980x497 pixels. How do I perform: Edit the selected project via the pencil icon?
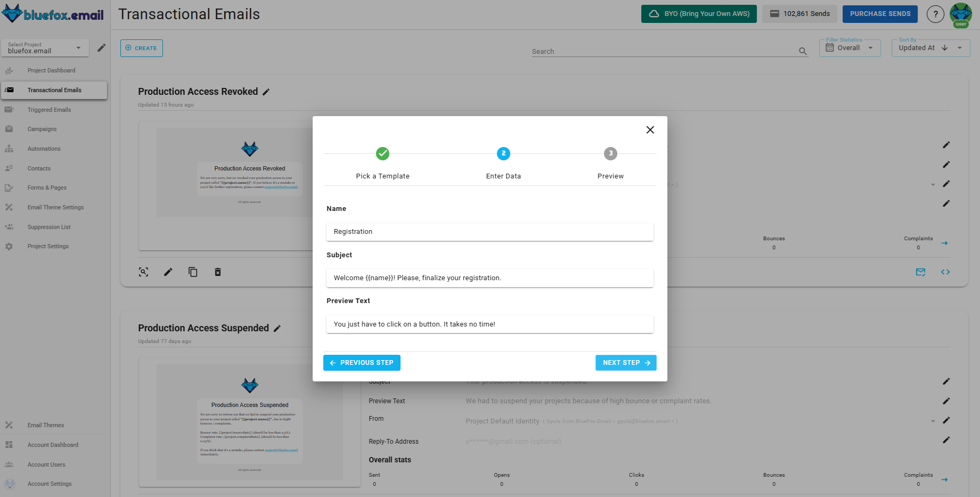[x=101, y=48]
